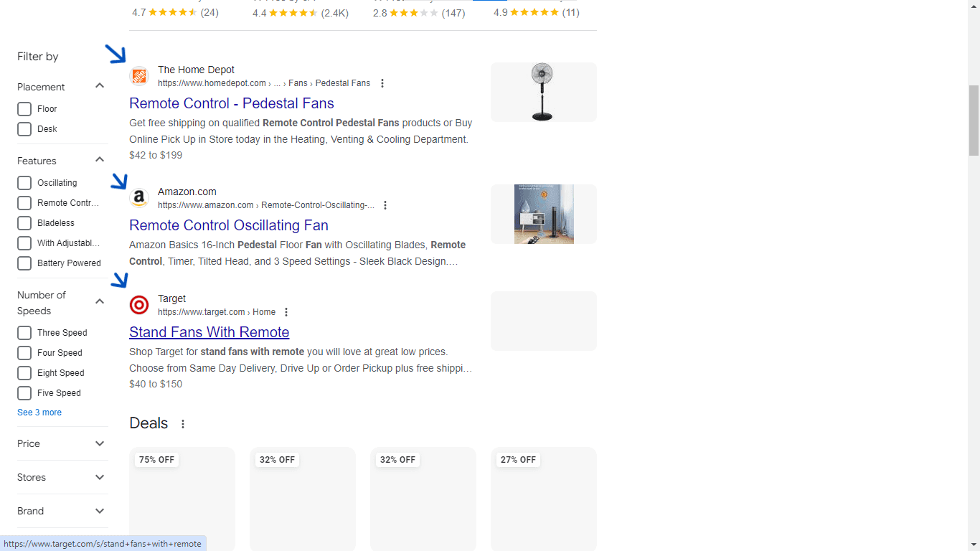Click See 3 more speeds link
The width and height of the screenshot is (980, 551).
click(39, 413)
